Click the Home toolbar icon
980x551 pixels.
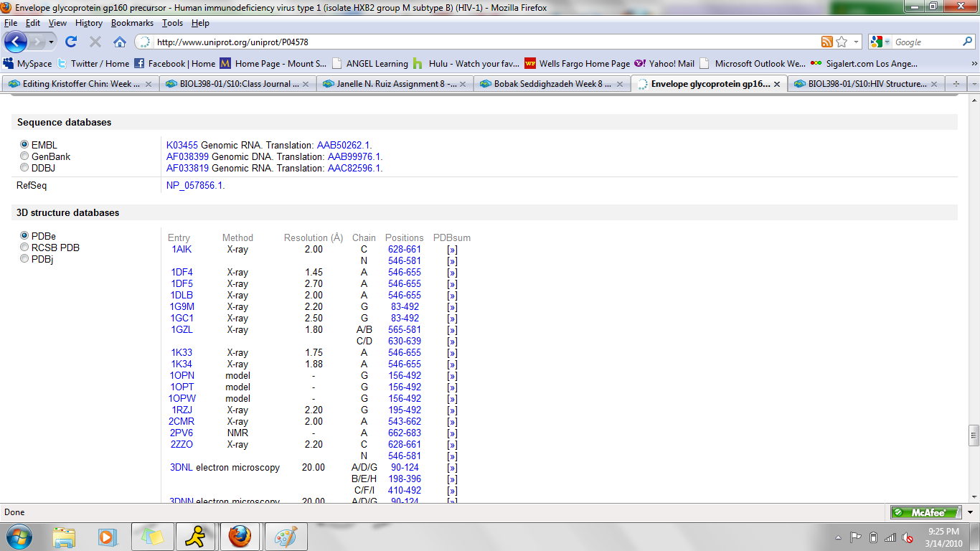tap(120, 42)
